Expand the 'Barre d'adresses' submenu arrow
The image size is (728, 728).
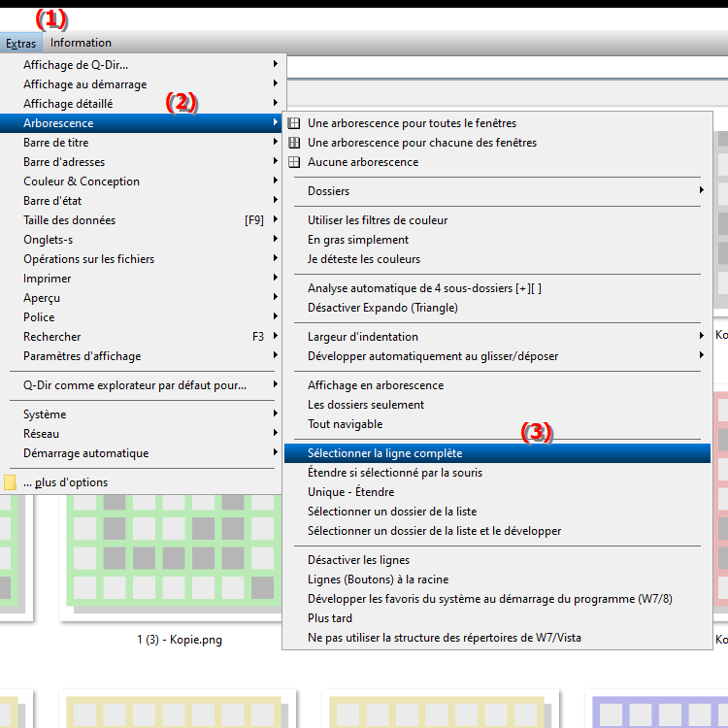(x=276, y=161)
